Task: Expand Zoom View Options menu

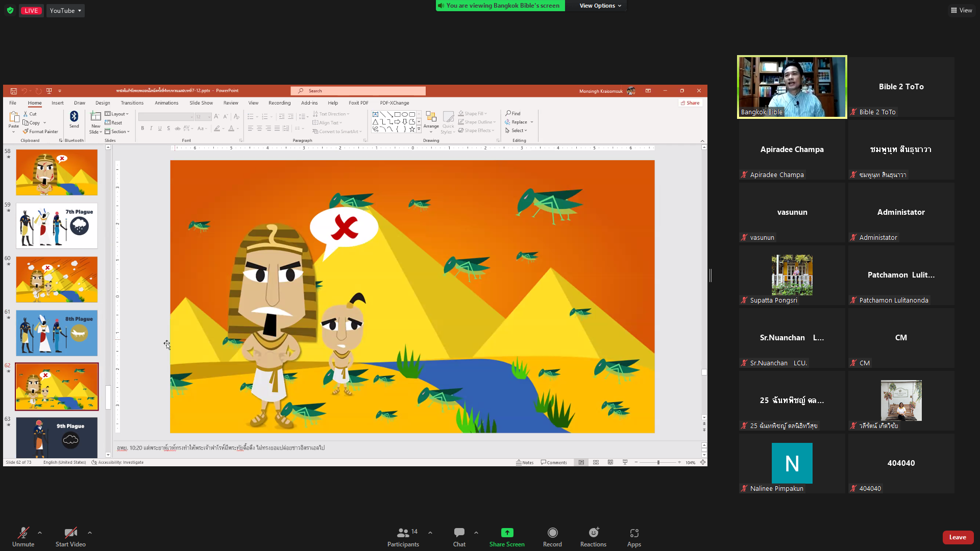Action: click(600, 6)
